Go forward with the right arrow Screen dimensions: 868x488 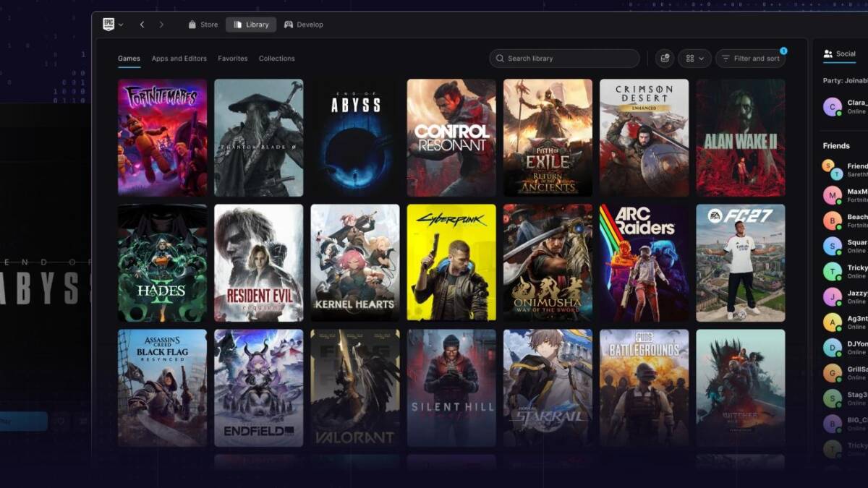pos(161,25)
